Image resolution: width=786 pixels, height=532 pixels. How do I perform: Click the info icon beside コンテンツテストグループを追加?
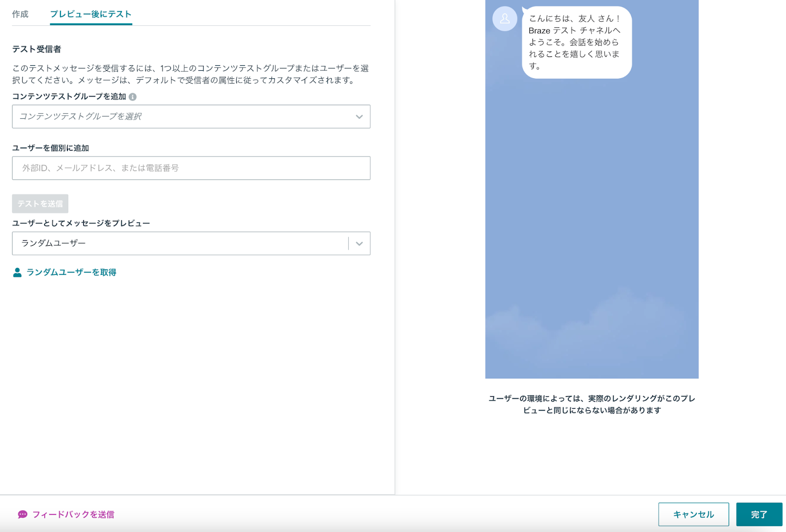click(133, 97)
